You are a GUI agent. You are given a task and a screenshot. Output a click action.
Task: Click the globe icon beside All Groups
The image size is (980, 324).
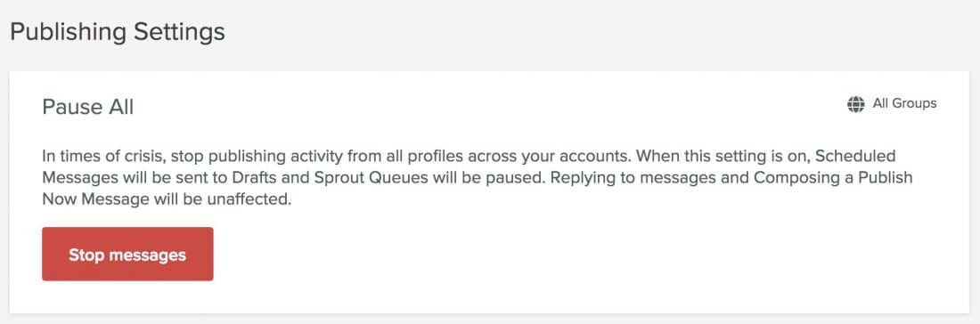(855, 104)
